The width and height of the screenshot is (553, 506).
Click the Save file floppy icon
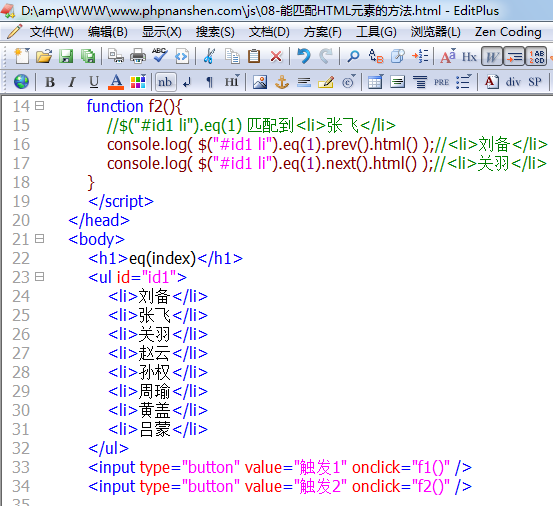tap(66, 56)
